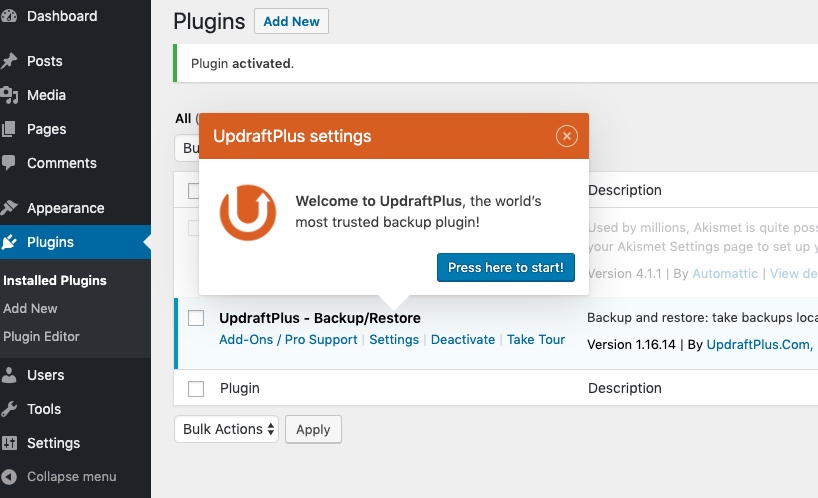Select the Plugins menu item
818x498 pixels.
click(51, 242)
